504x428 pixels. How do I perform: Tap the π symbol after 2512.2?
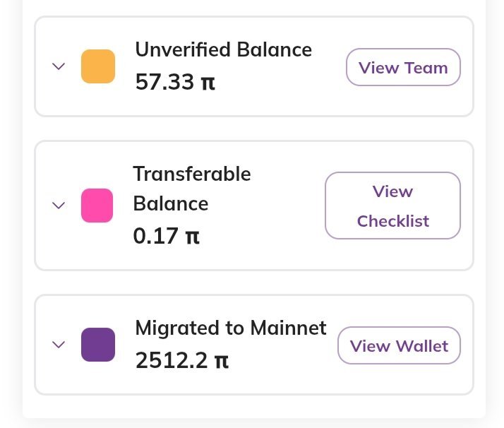click(x=222, y=362)
